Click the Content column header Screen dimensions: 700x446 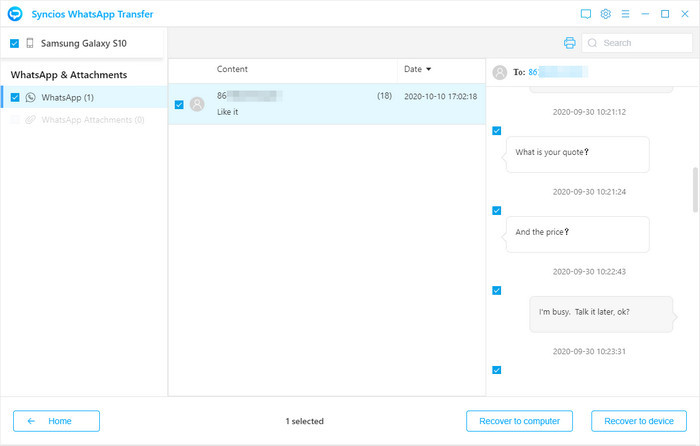pyautogui.click(x=232, y=69)
